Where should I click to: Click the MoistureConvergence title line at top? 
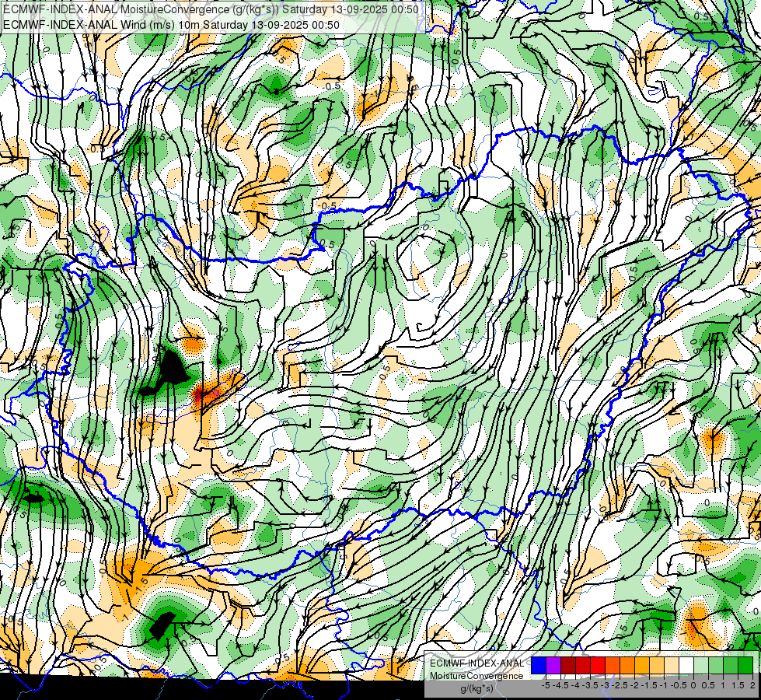[211, 9]
